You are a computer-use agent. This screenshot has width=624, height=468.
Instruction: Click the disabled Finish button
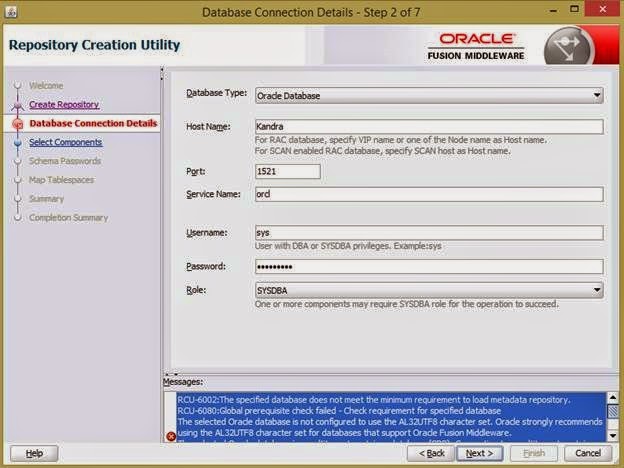534,453
